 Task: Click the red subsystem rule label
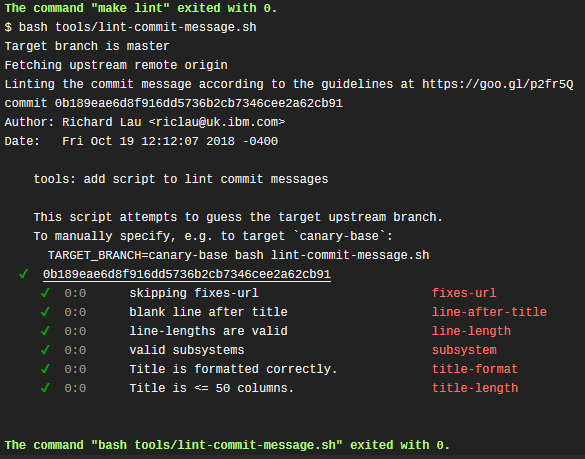464,350
